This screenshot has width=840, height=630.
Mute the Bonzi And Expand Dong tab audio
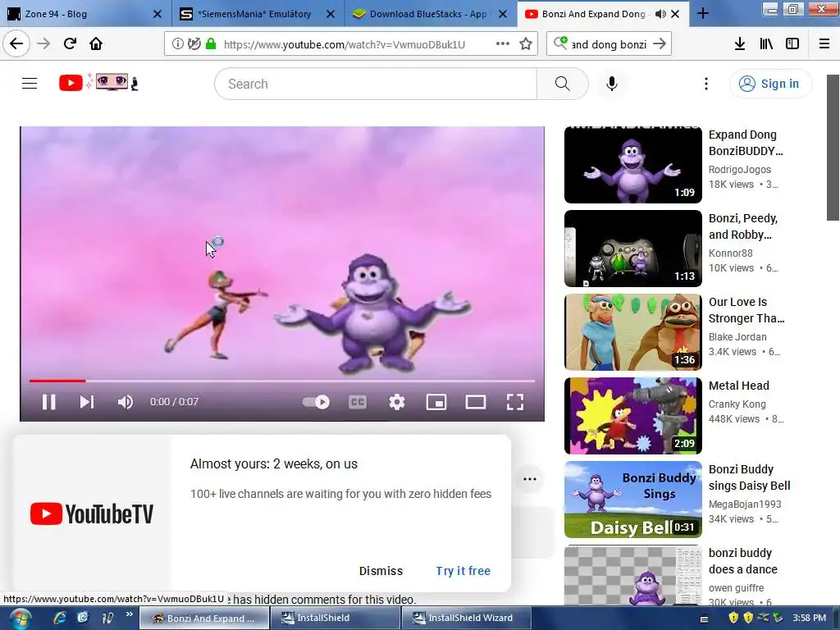point(660,14)
